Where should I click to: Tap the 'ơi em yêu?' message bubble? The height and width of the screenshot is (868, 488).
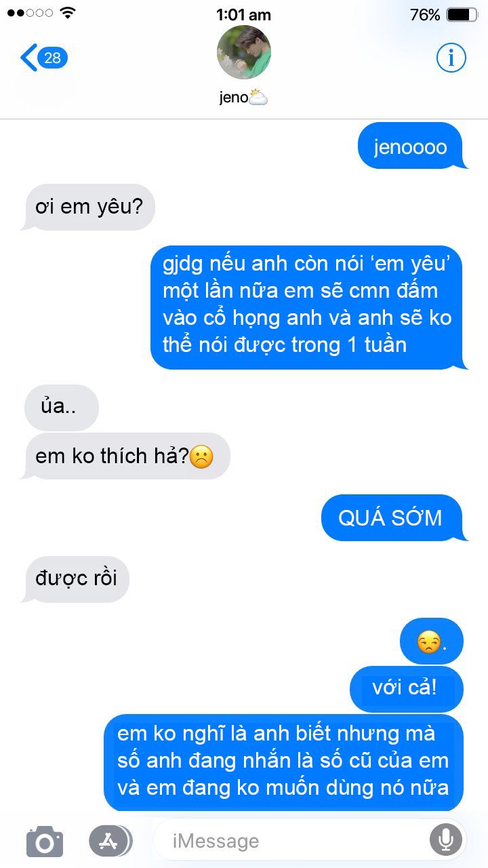(x=89, y=207)
